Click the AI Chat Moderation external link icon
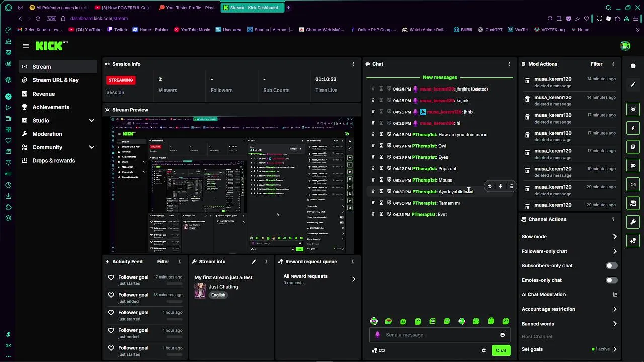 tap(615, 295)
